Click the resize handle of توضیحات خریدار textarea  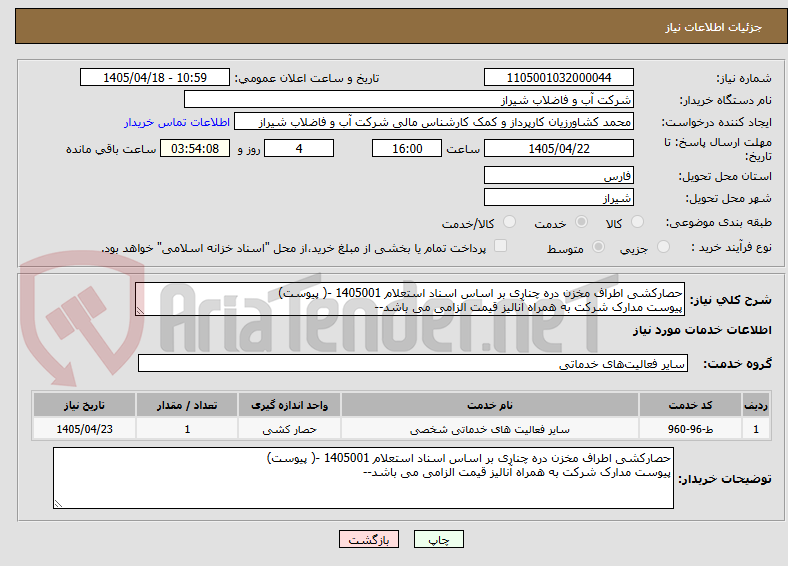58,504
